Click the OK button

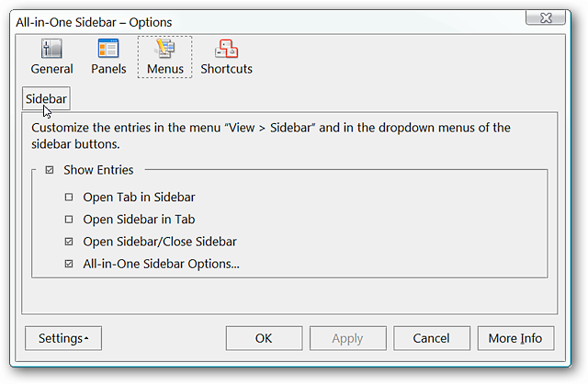pos(264,338)
